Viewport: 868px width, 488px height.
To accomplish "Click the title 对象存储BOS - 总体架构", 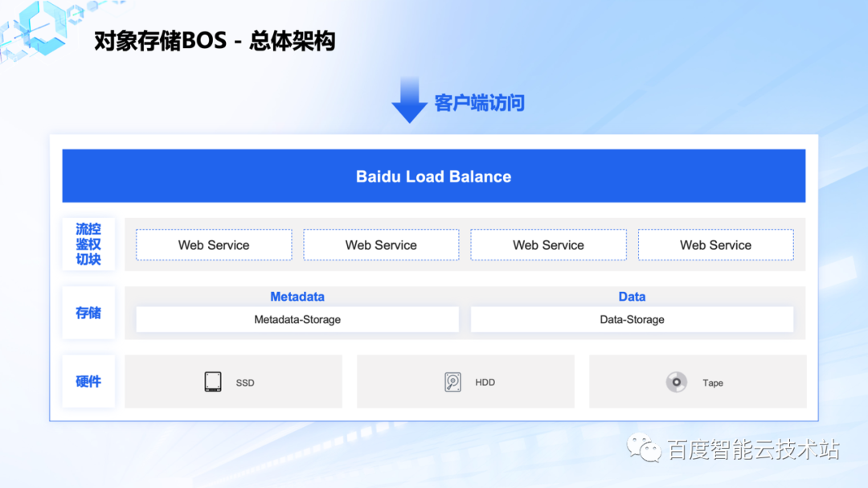I will pos(215,41).
